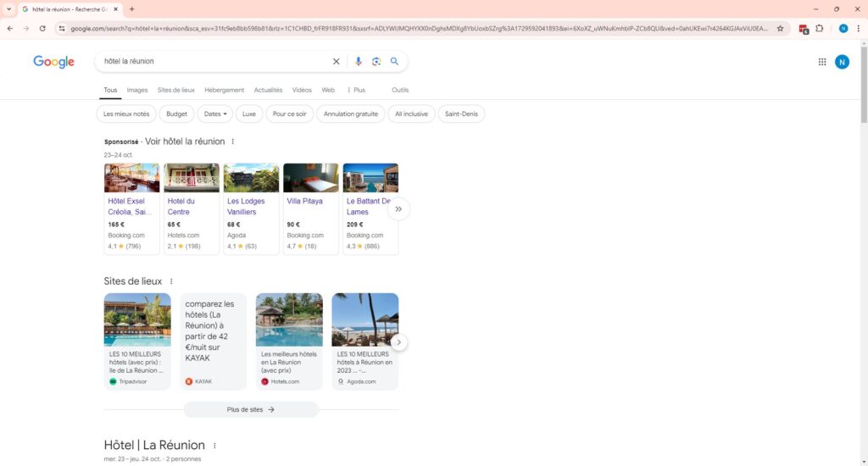Screen dimensions: 868x466
Task: Click the Villa Pitaya bedroom photo
Action: point(310,178)
